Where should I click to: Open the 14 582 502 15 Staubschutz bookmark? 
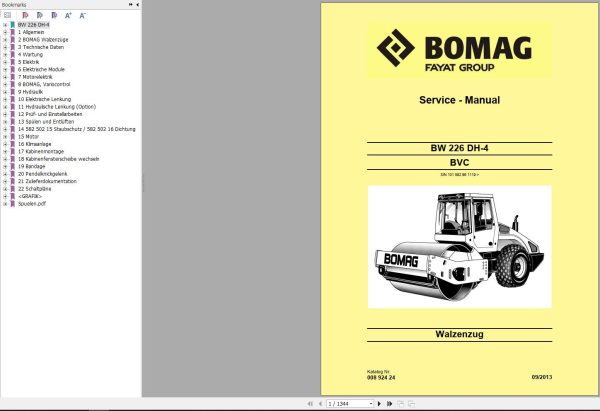(77, 129)
